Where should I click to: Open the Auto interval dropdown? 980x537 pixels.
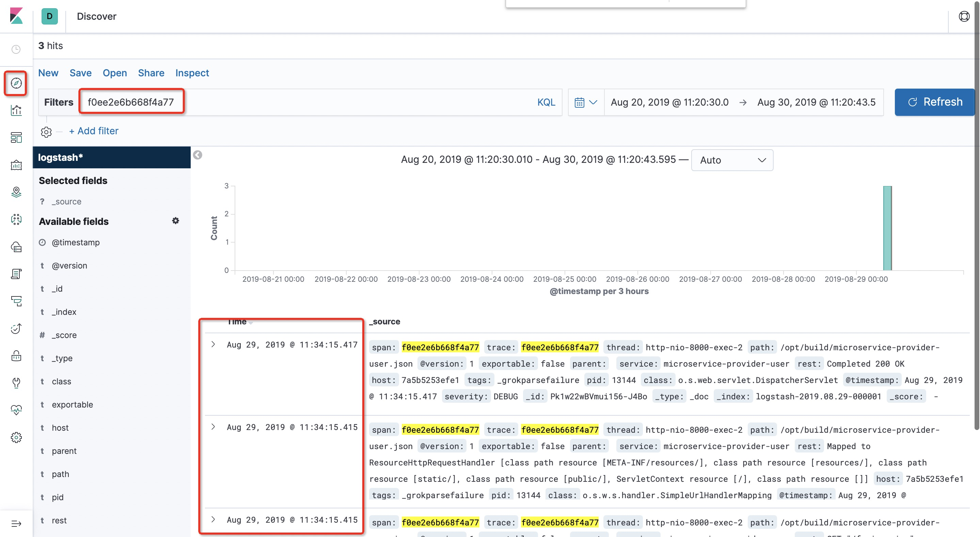pyautogui.click(x=732, y=160)
